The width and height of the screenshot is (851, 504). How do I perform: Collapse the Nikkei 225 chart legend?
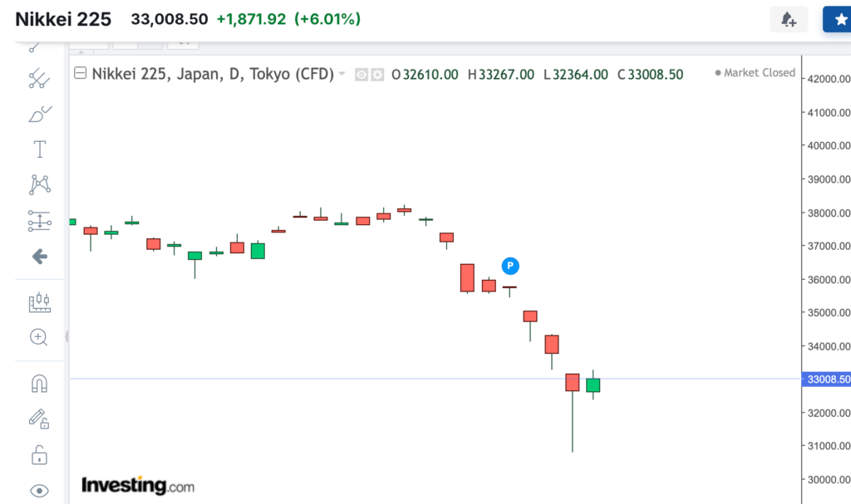[81, 74]
